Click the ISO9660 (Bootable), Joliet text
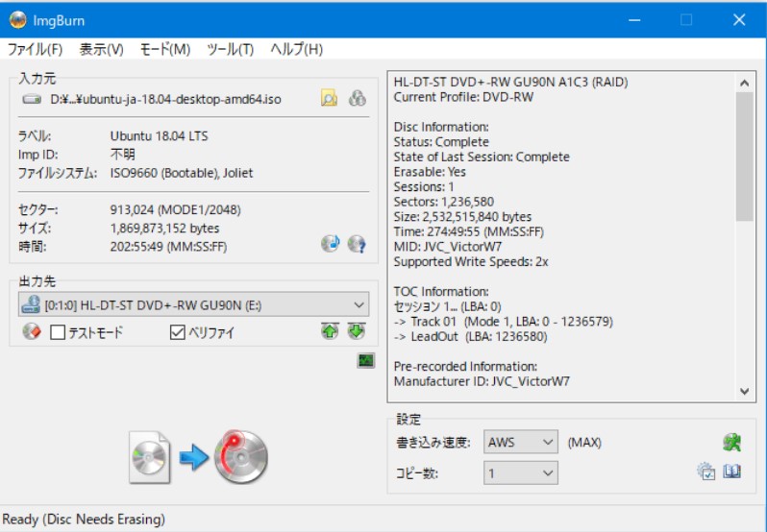 [182, 173]
